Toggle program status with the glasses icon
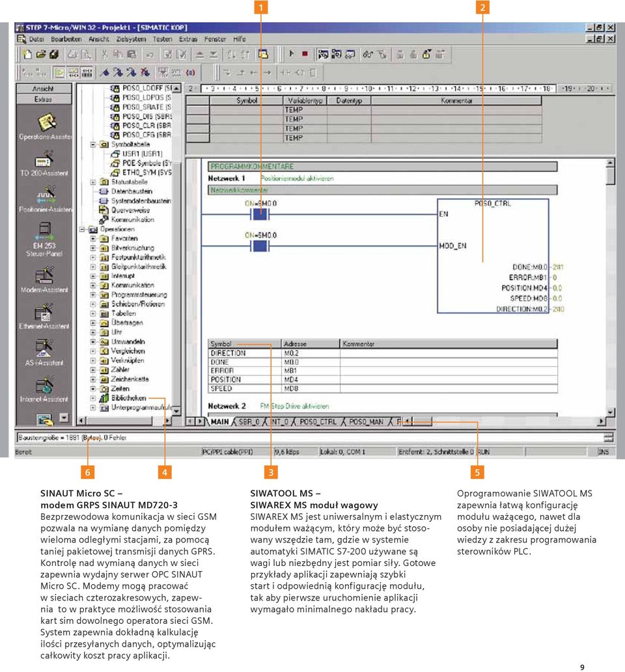The height and width of the screenshot is (672, 625). coord(368,55)
